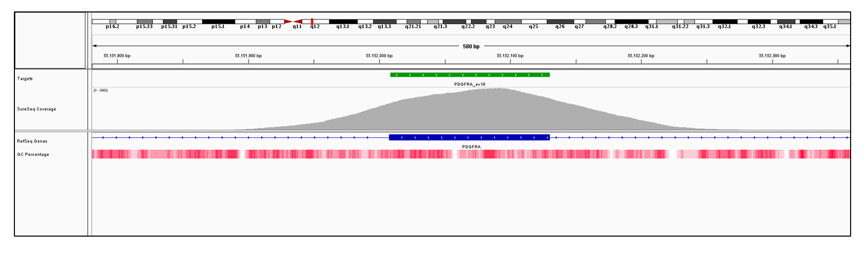Select the p15.31 cytoband
This screenshot has height=254, width=868.
pyautogui.click(x=169, y=26)
